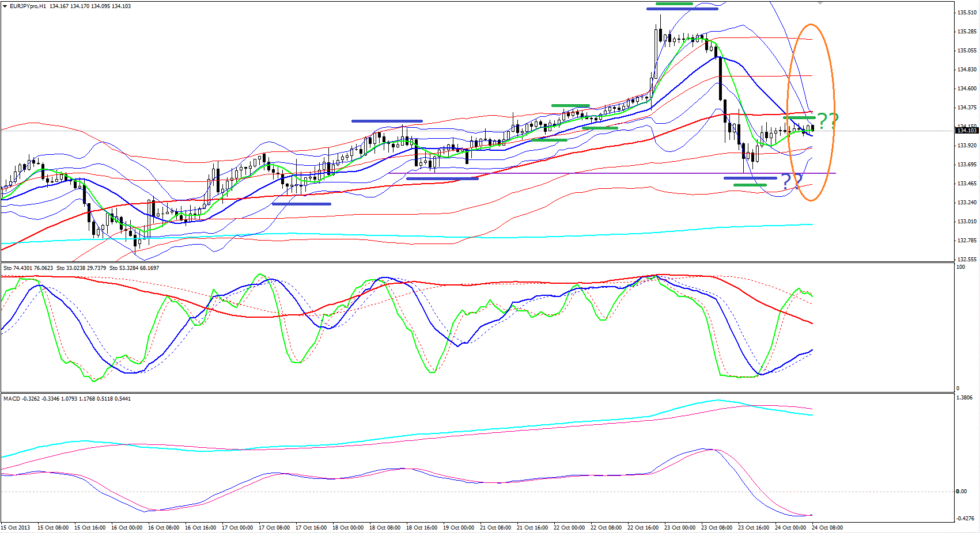The height and width of the screenshot is (533, 980).
Task: Click the 135.055 price axis label
Action: point(967,50)
